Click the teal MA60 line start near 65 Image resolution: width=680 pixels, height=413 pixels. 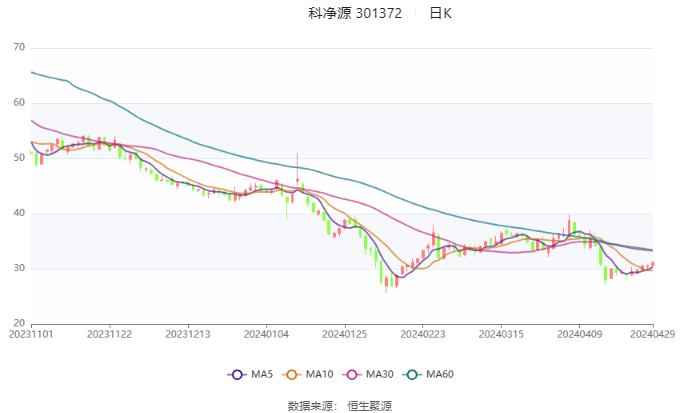tap(33, 72)
